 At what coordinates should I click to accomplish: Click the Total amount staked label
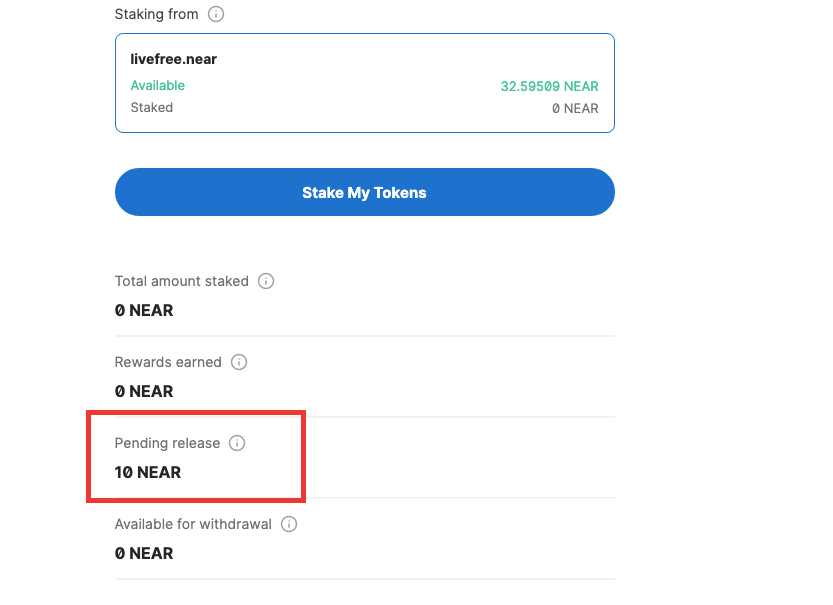(182, 281)
